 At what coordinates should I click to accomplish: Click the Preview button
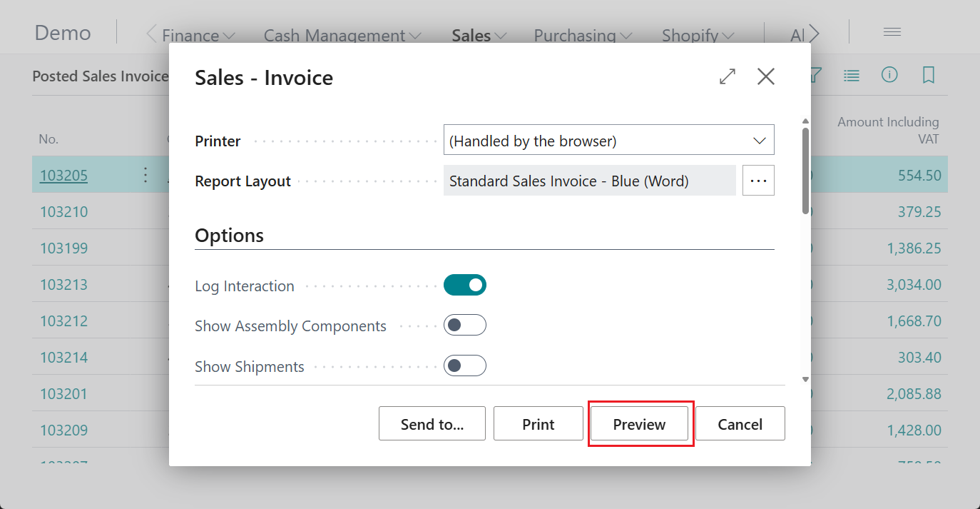coord(639,424)
